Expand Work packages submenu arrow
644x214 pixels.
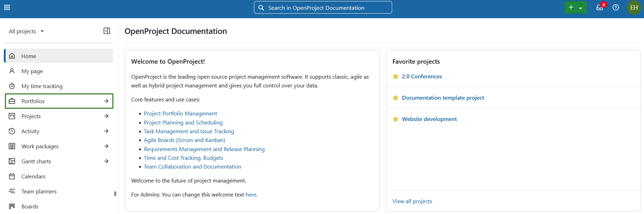click(106, 146)
